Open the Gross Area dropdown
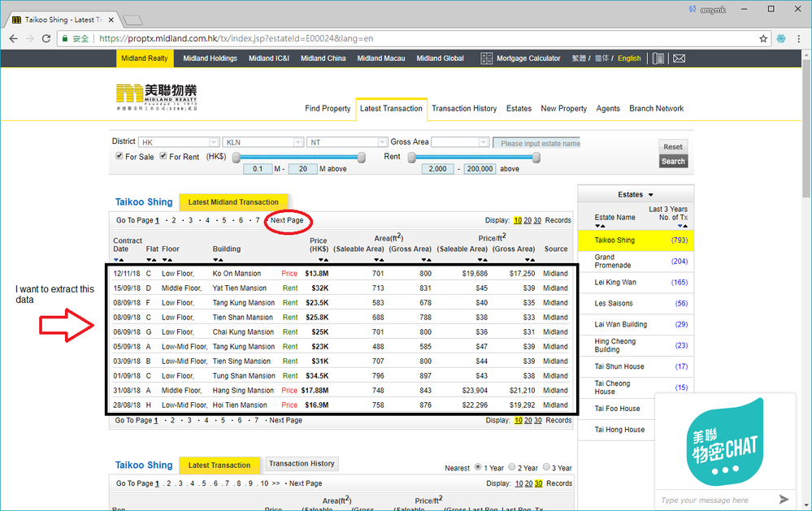The width and height of the screenshot is (812, 511). (x=460, y=142)
